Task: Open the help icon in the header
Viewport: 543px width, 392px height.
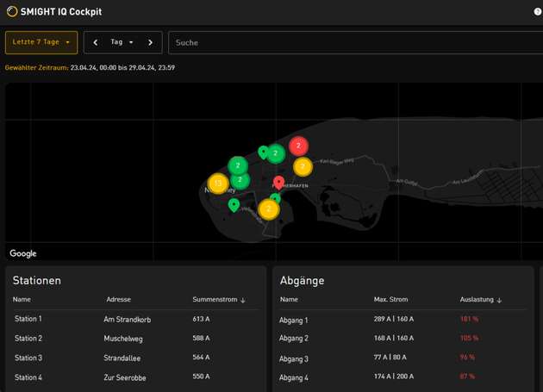Action: tap(538, 12)
